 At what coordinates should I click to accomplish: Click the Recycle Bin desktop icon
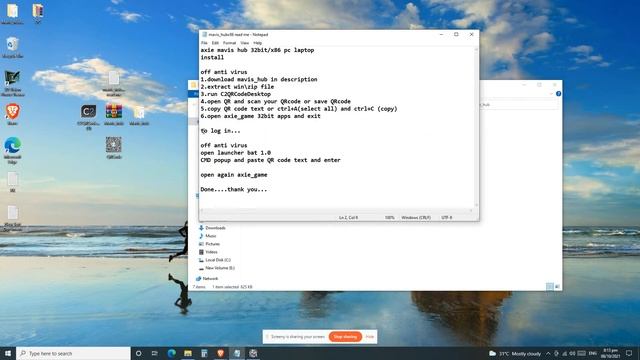[x=13, y=47]
